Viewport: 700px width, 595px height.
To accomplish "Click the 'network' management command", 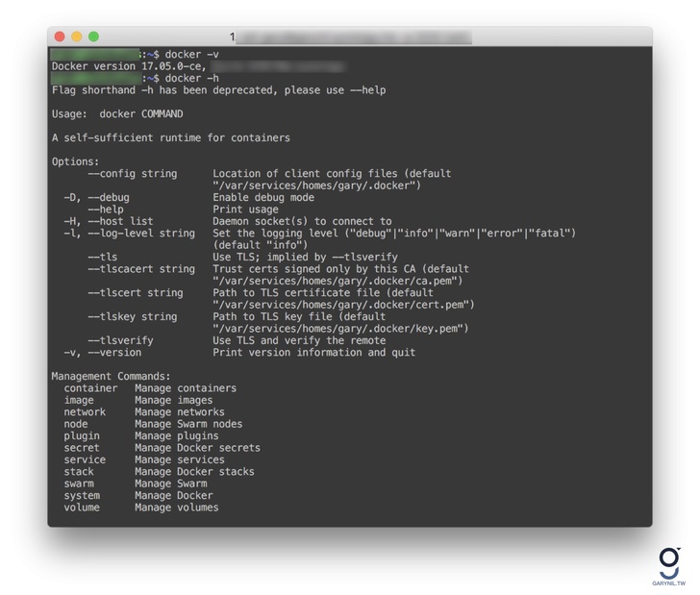I will coord(85,412).
